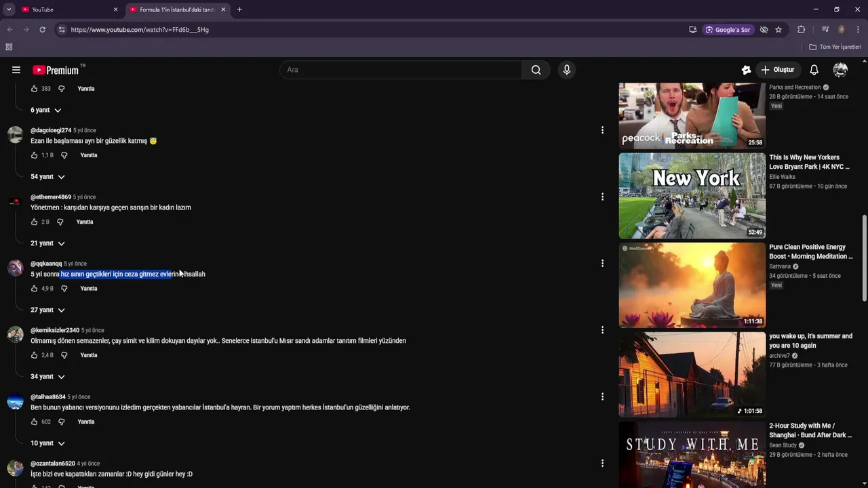
Task: Click the address bar URL
Action: point(140,30)
